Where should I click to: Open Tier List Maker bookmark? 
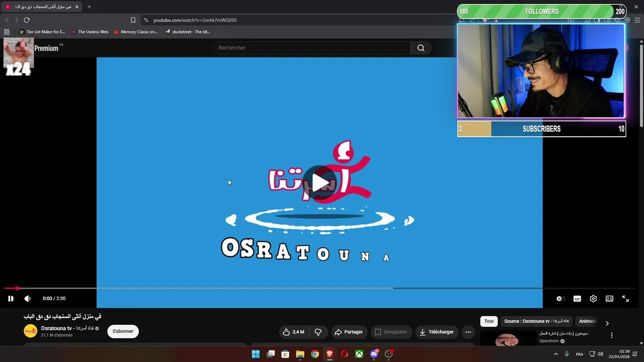(x=42, y=32)
